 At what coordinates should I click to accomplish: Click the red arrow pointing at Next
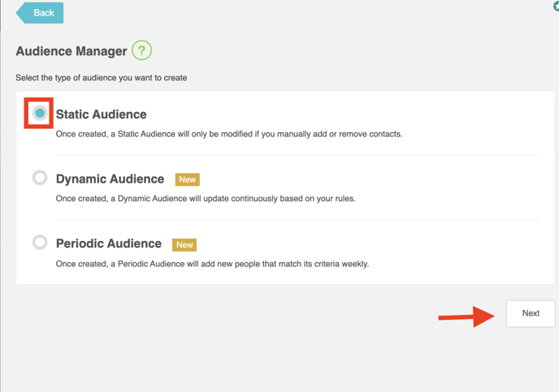(x=466, y=317)
